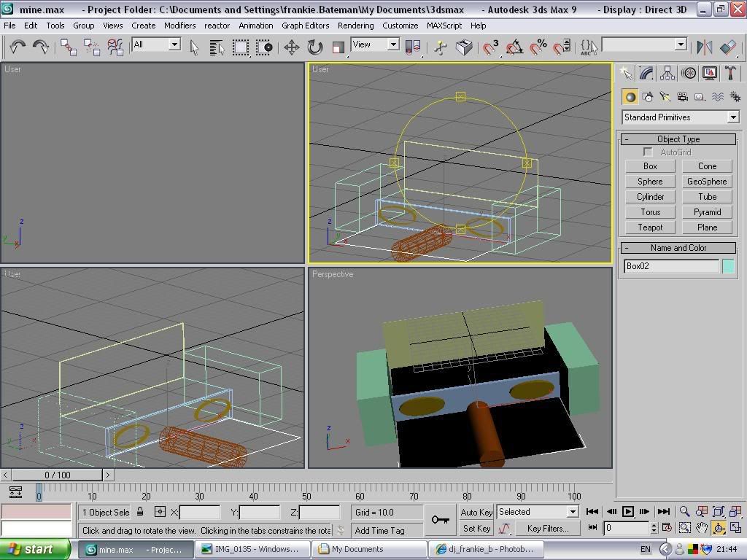This screenshot has width=747, height=560.
Task: Click the time slider showing 0 / 100
Action: point(57,475)
